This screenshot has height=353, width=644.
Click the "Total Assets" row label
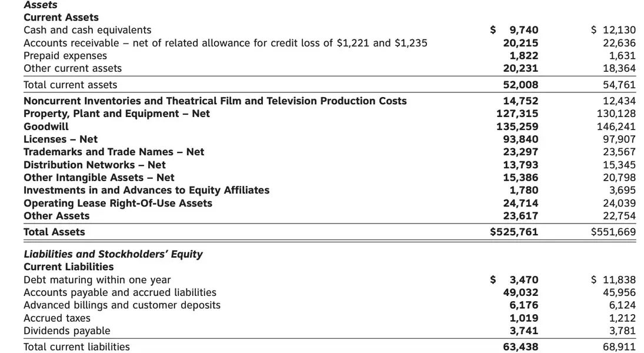pyautogui.click(x=54, y=232)
